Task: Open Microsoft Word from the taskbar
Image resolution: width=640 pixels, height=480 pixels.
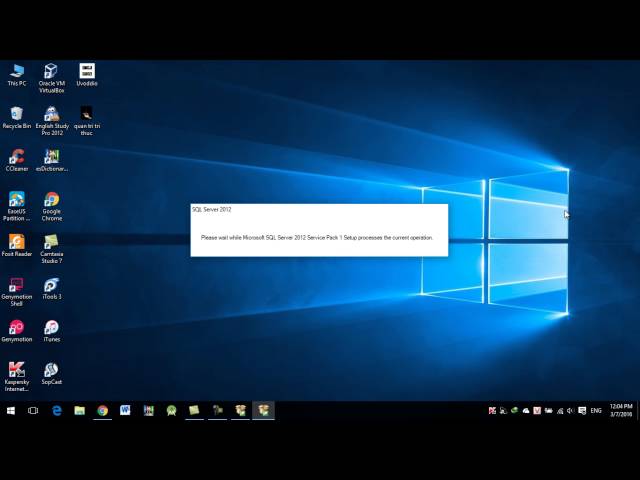Action: click(x=125, y=411)
